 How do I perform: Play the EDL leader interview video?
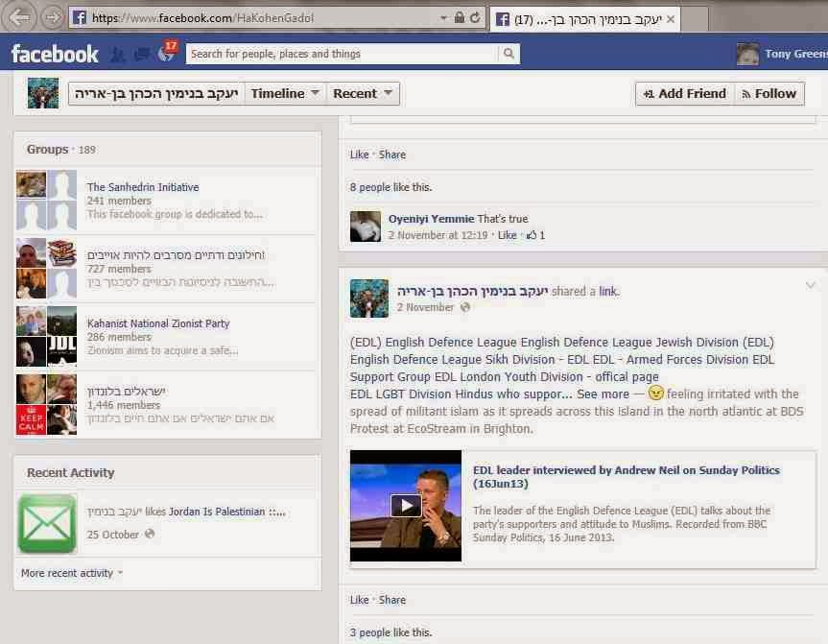point(406,506)
